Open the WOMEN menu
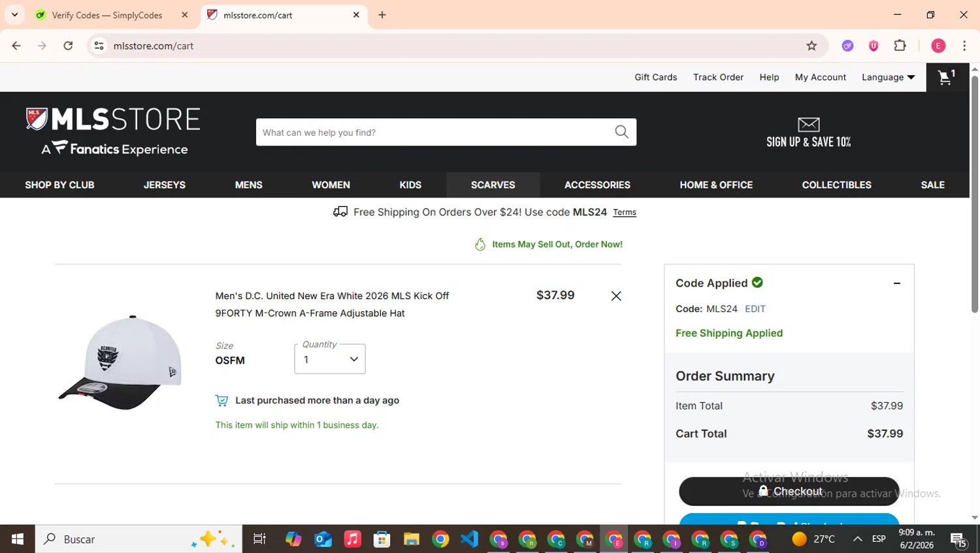This screenshot has height=553, width=980. (x=331, y=185)
